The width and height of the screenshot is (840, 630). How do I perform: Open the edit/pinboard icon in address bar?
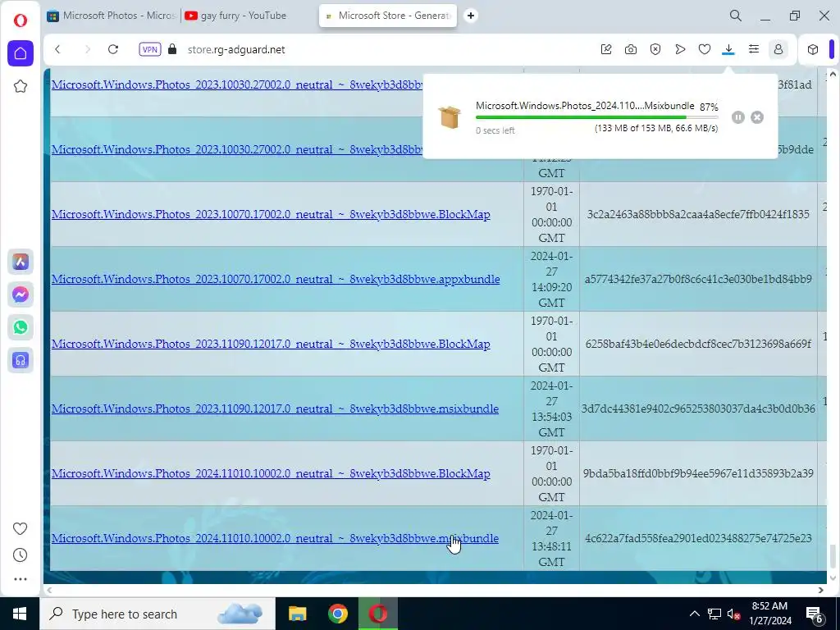pyautogui.click(x=606, y=49)
